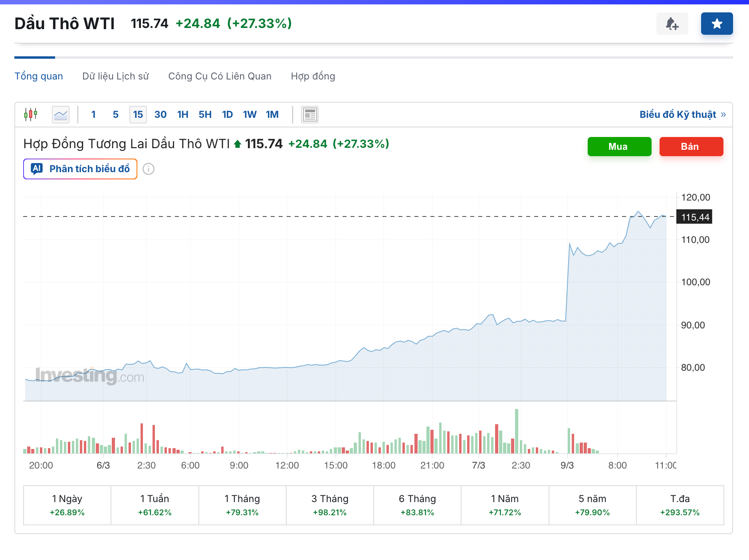Choose the 5-minute chart interval

(116, 115)
